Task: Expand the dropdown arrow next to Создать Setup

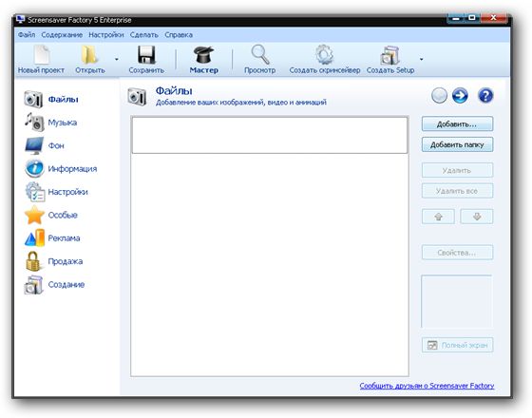Action: [x=422, y=59]
